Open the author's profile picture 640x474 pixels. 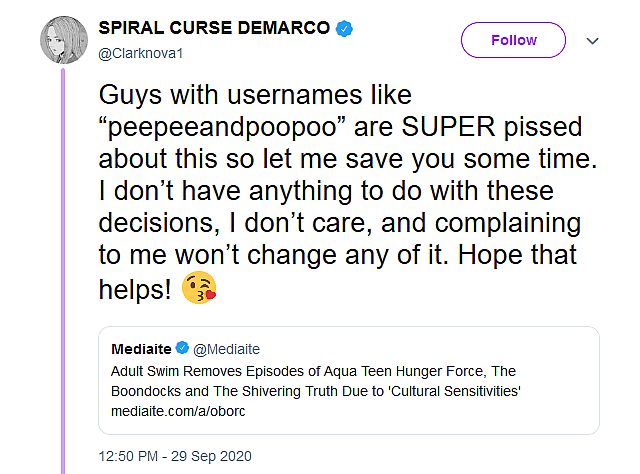click(62, 41)
